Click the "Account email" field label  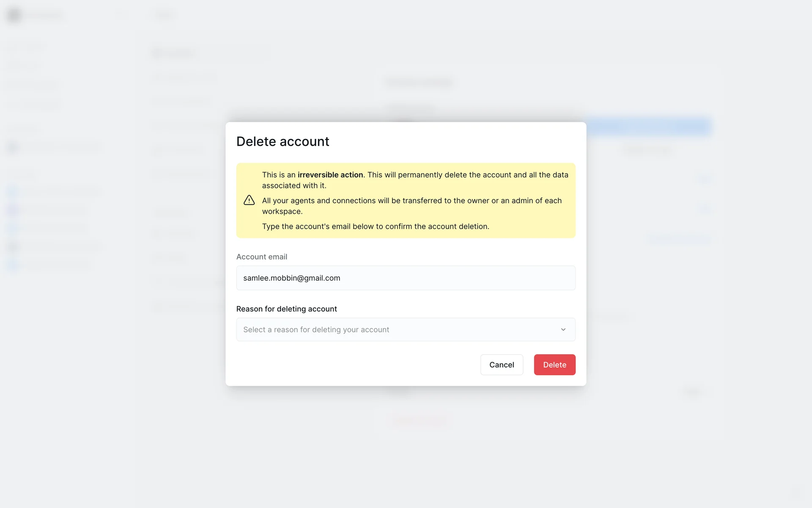262,257
